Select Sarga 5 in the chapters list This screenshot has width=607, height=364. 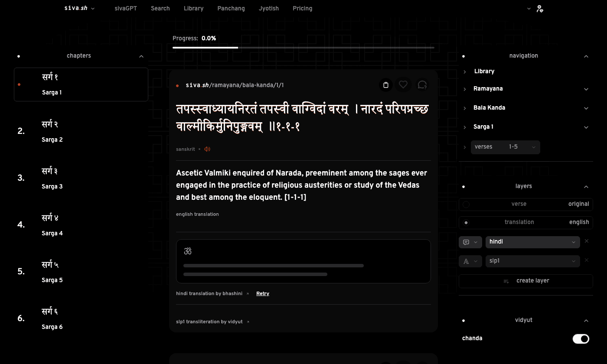81,272
